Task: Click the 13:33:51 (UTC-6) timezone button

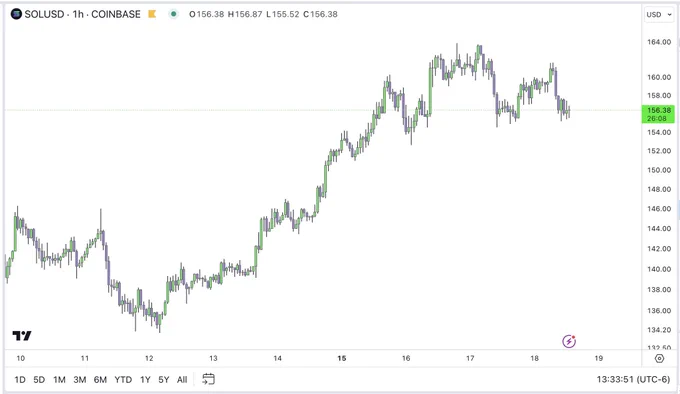Action: (633, 379)
